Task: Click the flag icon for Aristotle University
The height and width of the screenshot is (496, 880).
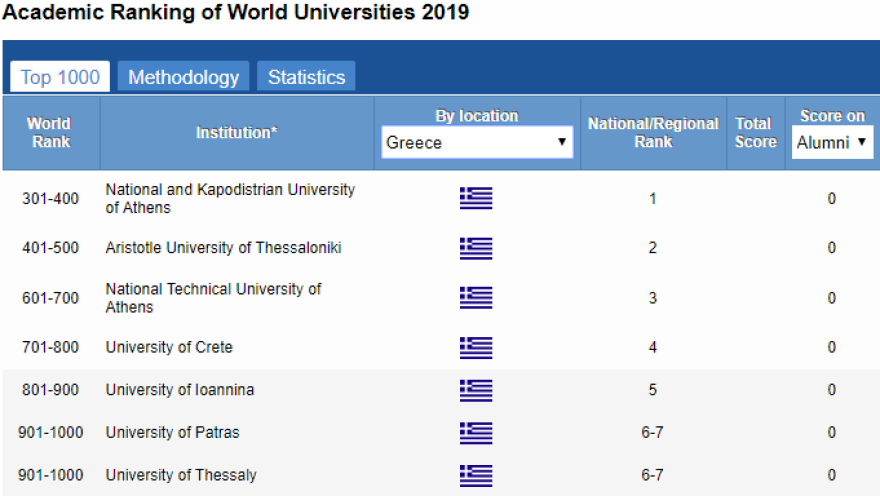Action: [x=476, y=248]
